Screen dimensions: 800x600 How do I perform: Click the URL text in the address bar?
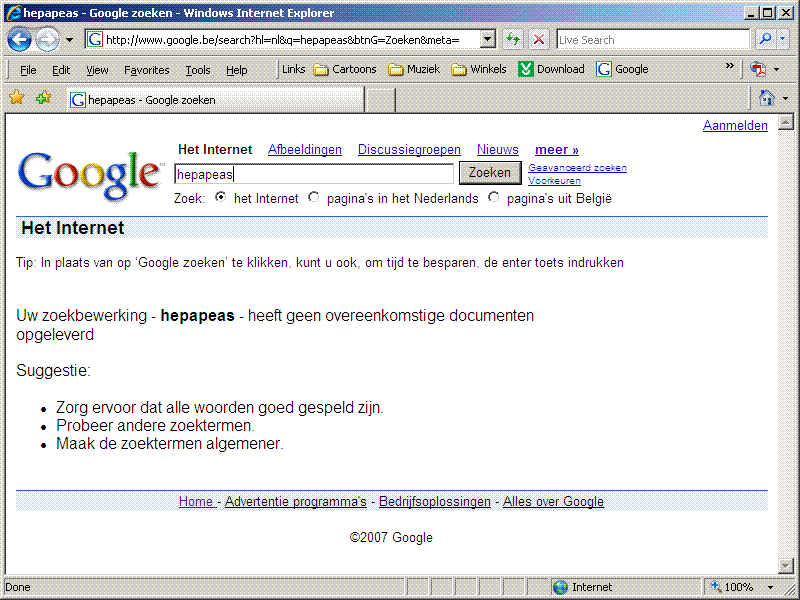pos(283,40)
